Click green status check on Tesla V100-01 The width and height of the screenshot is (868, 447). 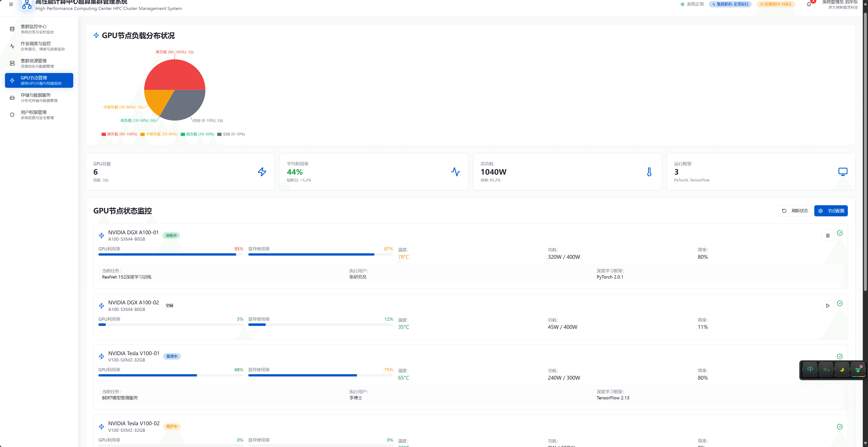(840, 356)
